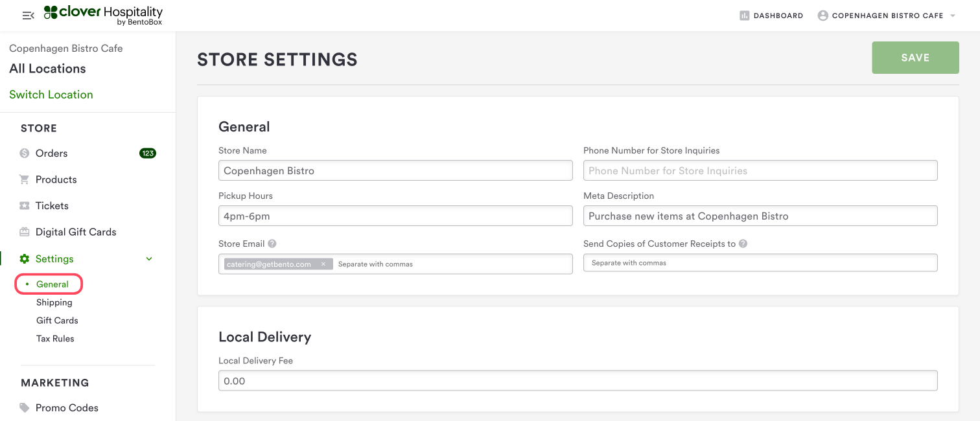The width and height of the screenshot is (980, 421).
Task: Click the Switch Location link
Action: pyautogui.click(x=51, y=95)
